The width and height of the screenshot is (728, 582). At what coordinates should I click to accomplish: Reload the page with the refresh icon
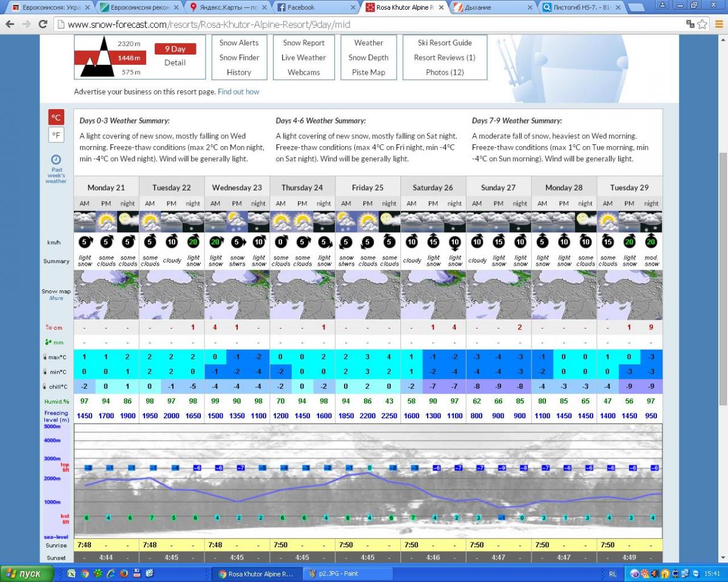42,24
